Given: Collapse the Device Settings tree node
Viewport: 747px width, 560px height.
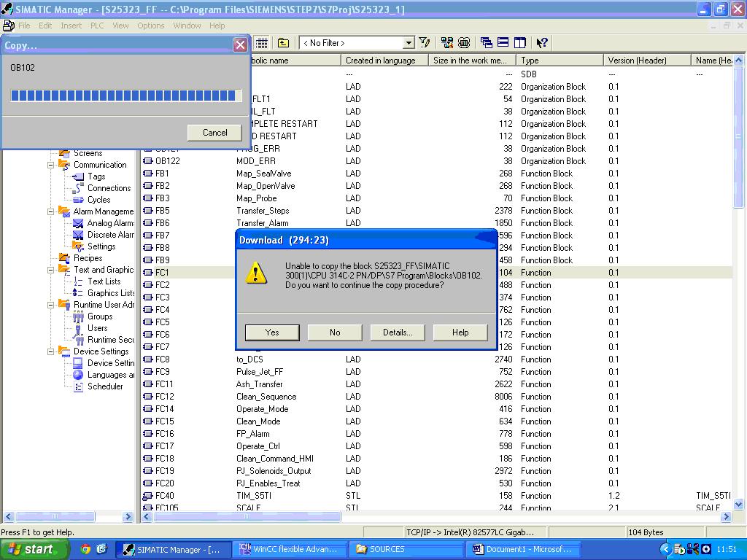Looking at the screenshot, I should [50, 351].
